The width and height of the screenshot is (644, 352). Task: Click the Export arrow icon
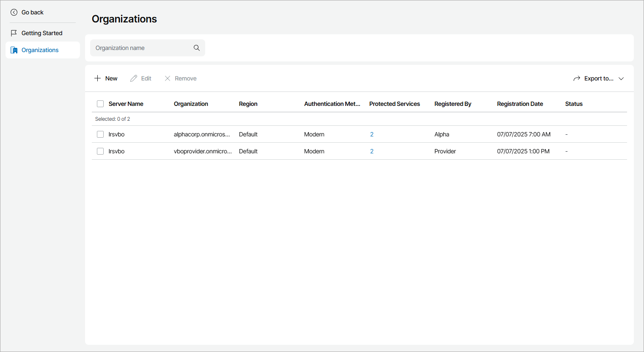pos(577,78)
